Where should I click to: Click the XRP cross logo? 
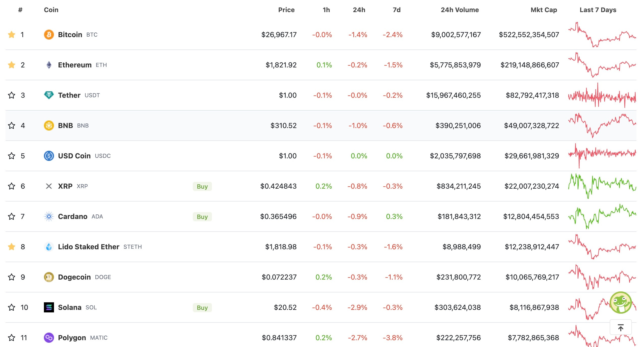click(49, 186)
